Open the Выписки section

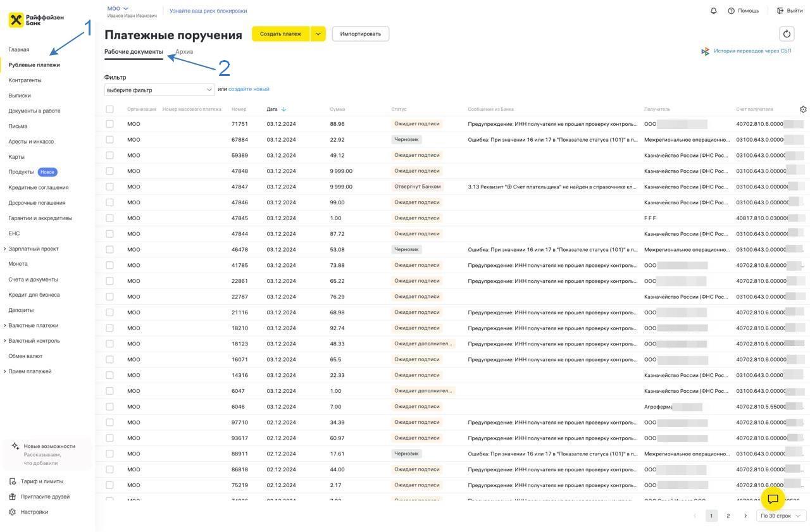[x=20, y=96]
